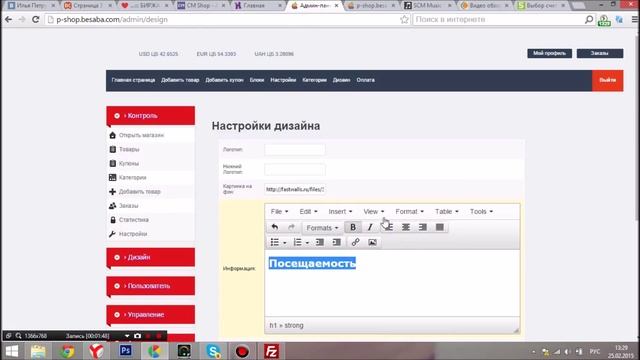This screenshot has height=360, width=640.
Task: Click the search magnifier in browser bar
Action: [589, 19]
